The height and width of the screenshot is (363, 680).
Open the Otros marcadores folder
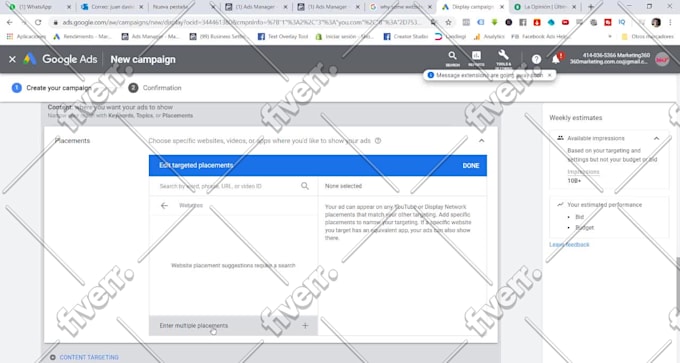(647, 37)
